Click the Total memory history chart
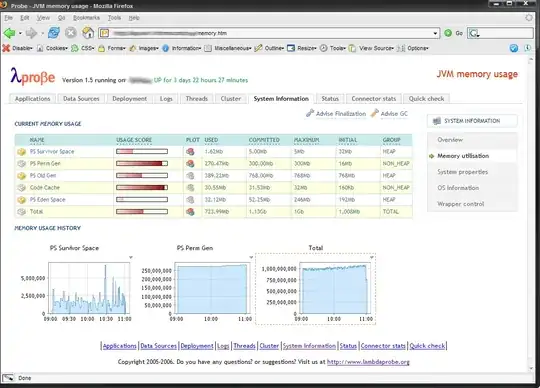The image size is (540, 388). tap(315, 289)
